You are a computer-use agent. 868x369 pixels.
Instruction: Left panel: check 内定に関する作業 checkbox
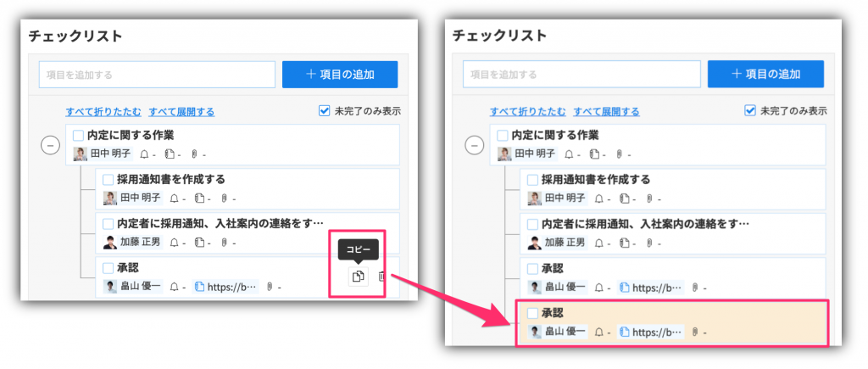point(79,135)
